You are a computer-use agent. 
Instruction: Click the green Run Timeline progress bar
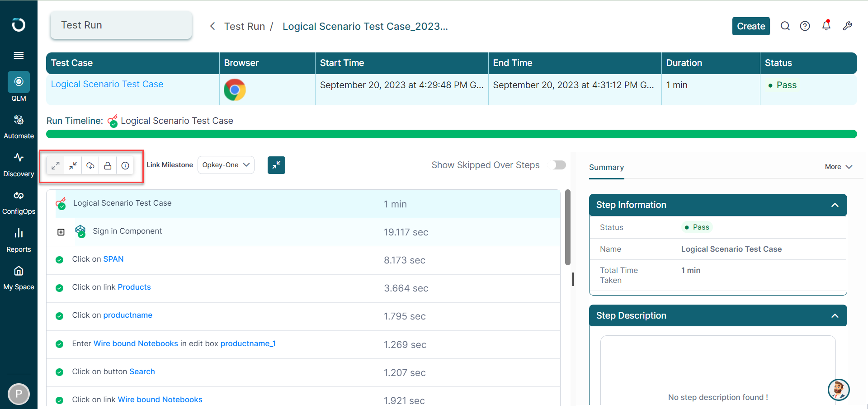(x=452, y=134)
